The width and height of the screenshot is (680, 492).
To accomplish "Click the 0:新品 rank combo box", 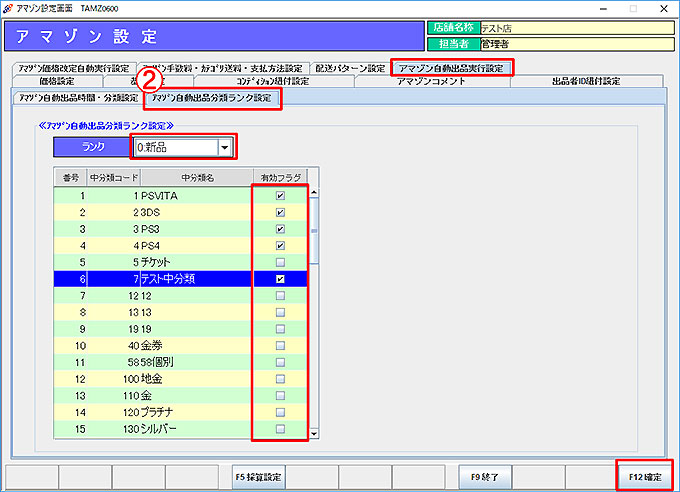I will click(175, 148).
